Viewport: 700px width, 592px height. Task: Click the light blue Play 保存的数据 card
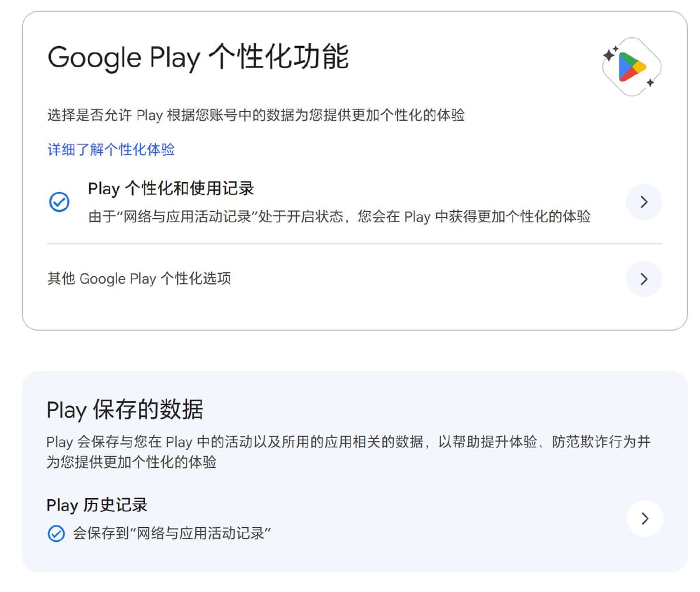tap(350, 471)
